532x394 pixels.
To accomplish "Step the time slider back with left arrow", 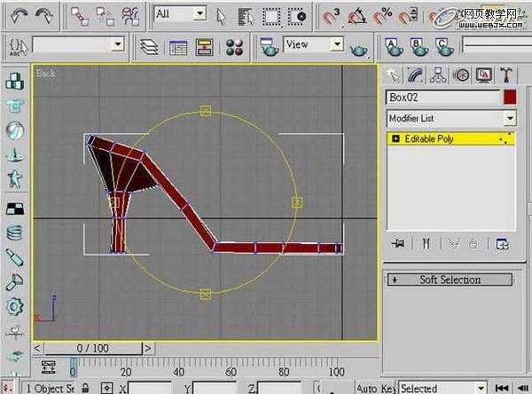I will pyautogui.click(x=37, y=348).
